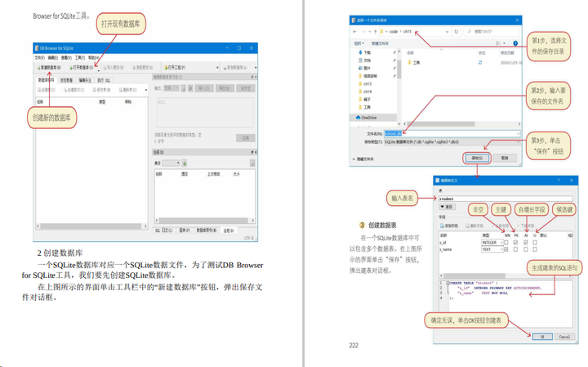Image resolution: width=588 pixels, height=367 pixels.
Task: Switch to the 编辑杂注 tab
Action: point(85,80)
